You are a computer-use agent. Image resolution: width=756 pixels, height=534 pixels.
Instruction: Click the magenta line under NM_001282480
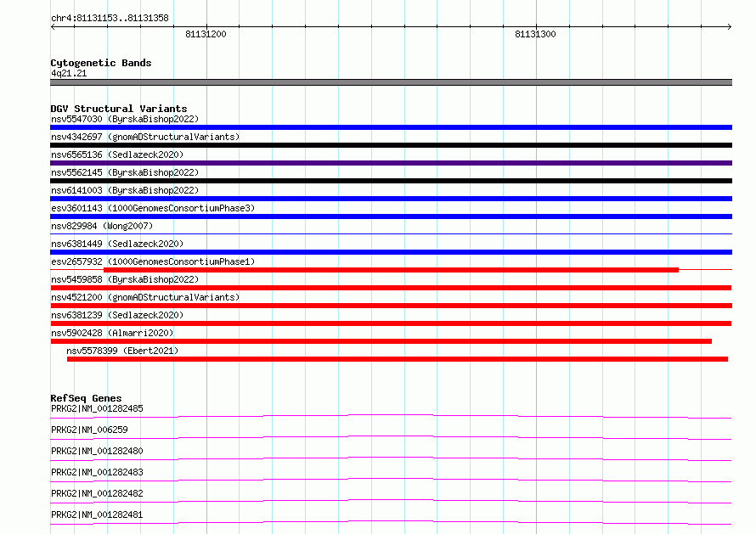click(391, 458)
